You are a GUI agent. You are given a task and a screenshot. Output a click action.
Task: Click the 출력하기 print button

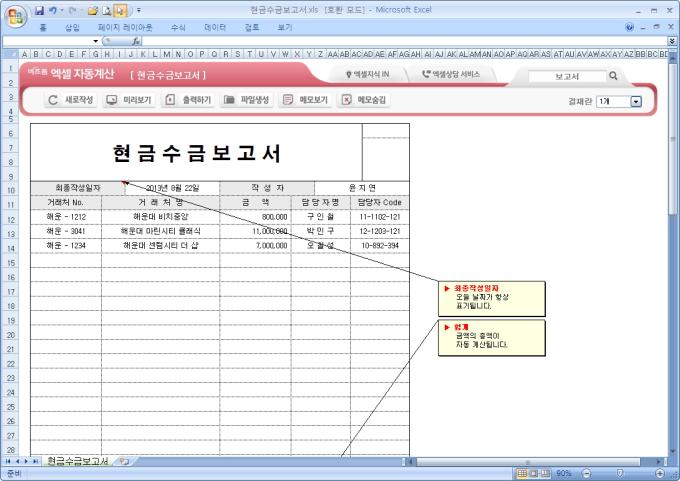(x=188, y=100)
